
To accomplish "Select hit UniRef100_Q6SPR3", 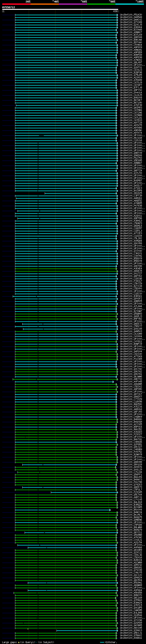I will 131,108.
